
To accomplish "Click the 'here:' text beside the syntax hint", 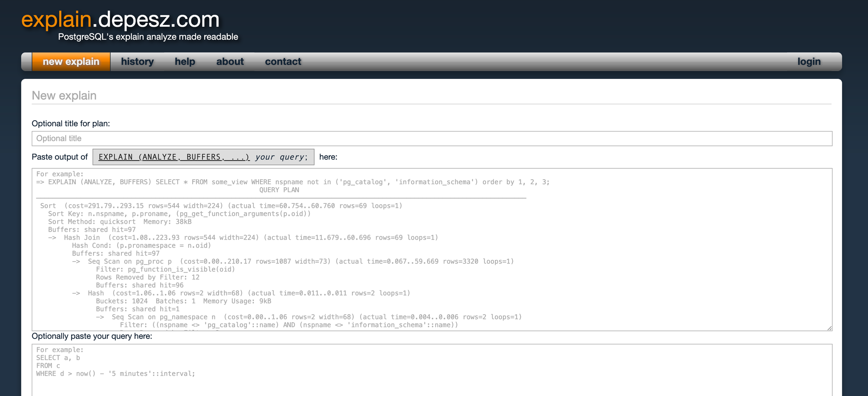I will pyautogui.click(x=328, y=157).
